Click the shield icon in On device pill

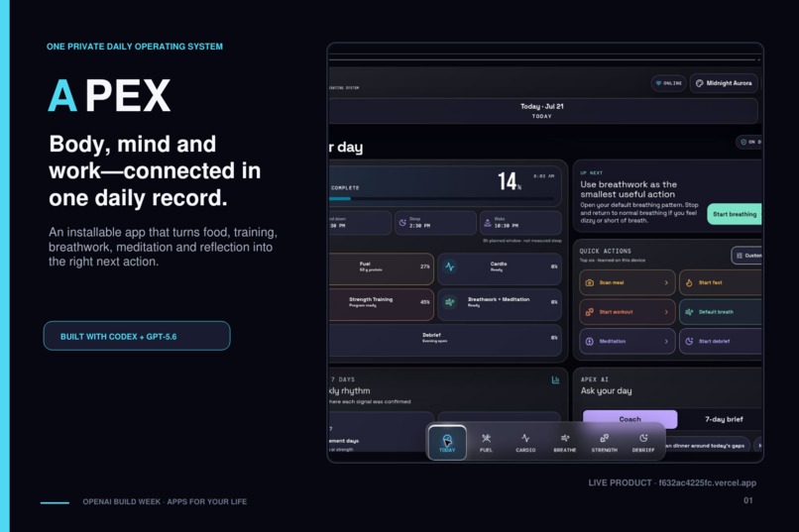[743, 142]
